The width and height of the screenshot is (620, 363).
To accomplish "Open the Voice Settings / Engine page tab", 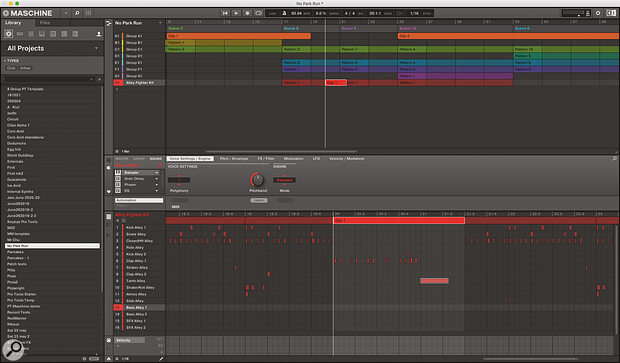I will click(x=190, y=159).
